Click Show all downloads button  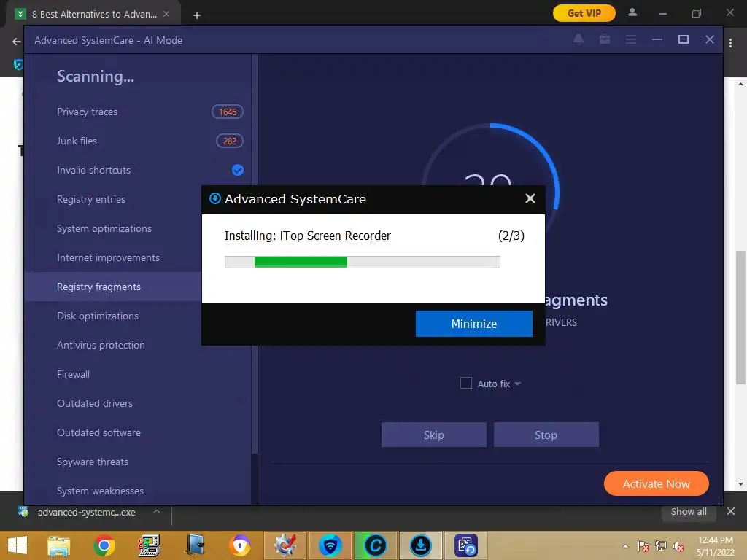point(689,511)
